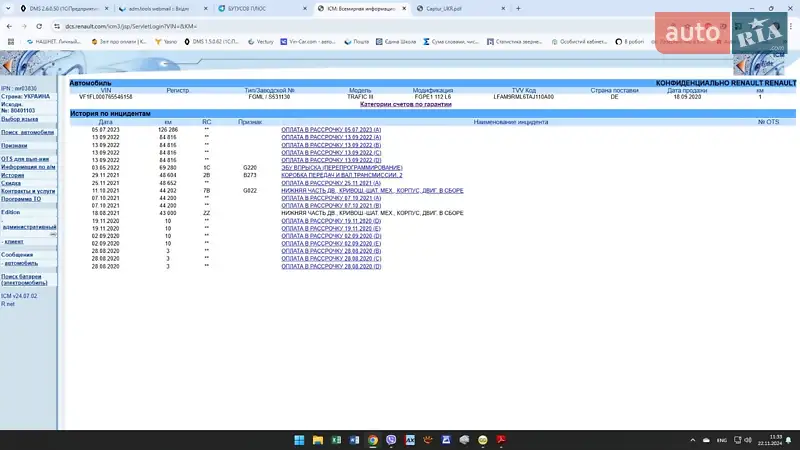This screenshot has width=800, height=450.
Task: Open Пошта bookmark
Action: (x=357, y=41)
